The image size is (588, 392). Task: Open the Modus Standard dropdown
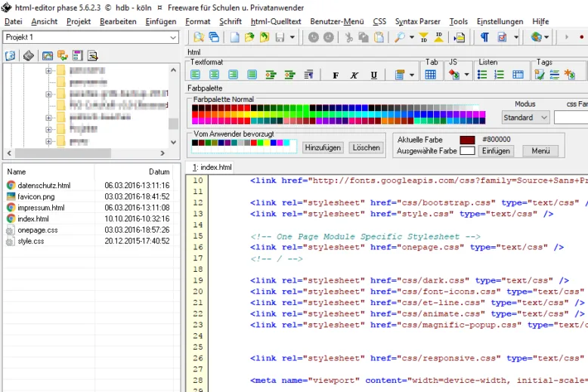click(x=526, y=118)
